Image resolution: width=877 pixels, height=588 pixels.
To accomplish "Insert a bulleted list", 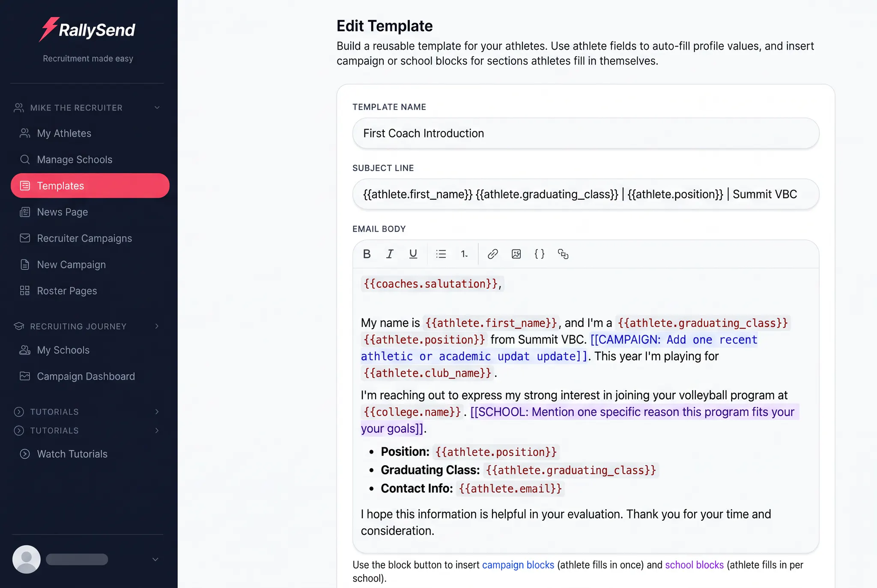I will pos(441,254).
